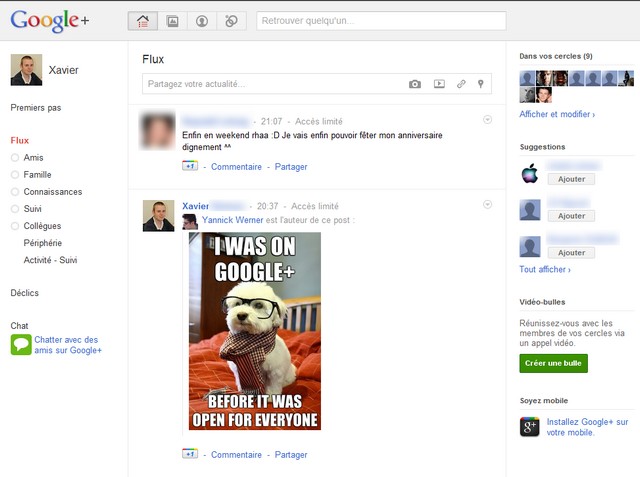
Task: Open Déclics in sidebar
Action: tap(24, 293)
